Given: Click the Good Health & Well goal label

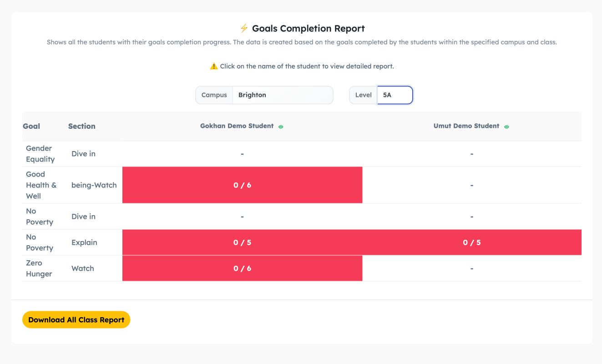Looking at the screenshot, I should [41, 185].
